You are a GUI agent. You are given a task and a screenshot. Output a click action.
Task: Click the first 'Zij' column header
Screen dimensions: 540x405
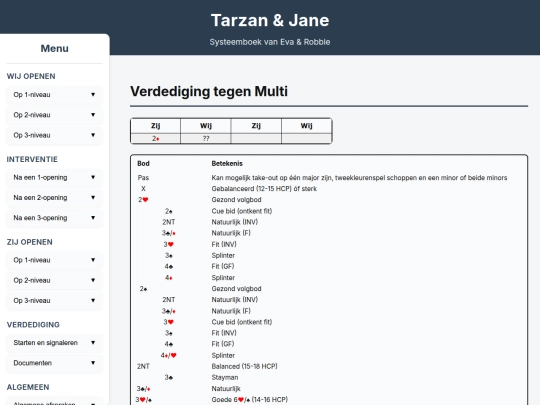click(x=156, y=126)
